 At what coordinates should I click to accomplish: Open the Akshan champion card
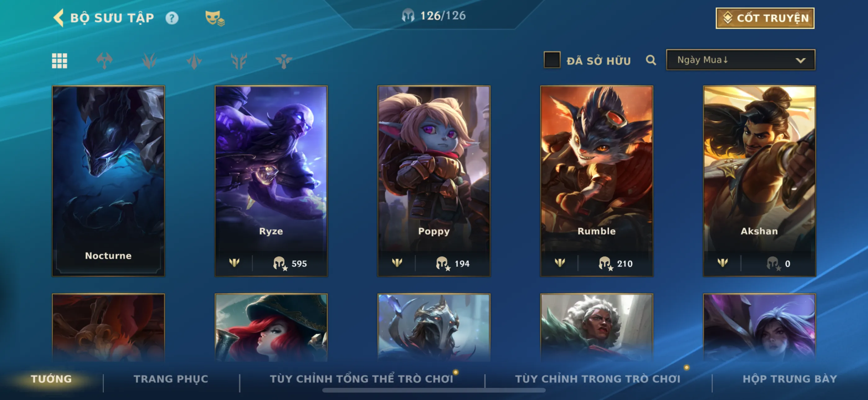pos(759,181)
